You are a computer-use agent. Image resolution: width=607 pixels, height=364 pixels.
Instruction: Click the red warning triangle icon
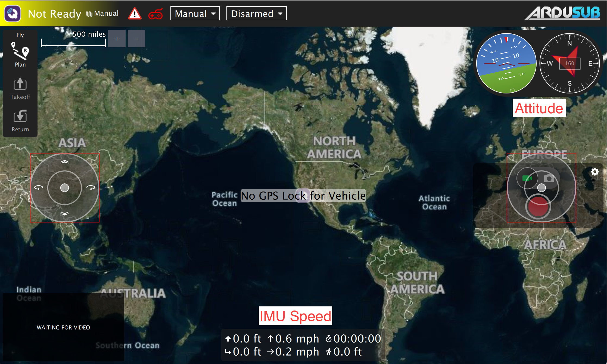point(135,14)
